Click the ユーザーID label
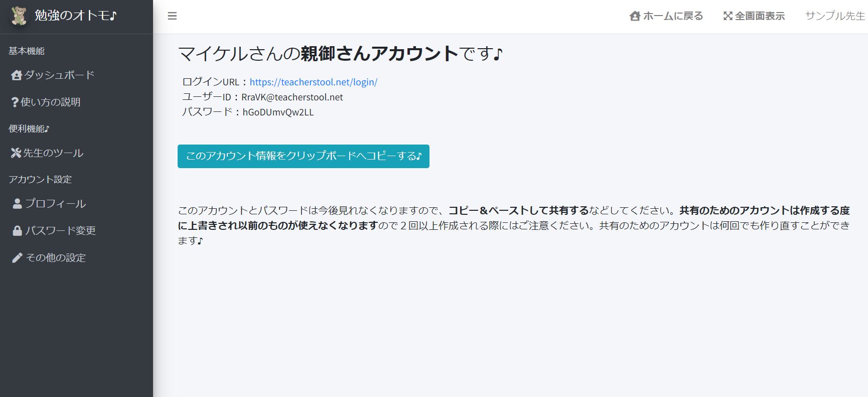Image resolution: width=868 pixels, height=397 pixels. (207, 97)
